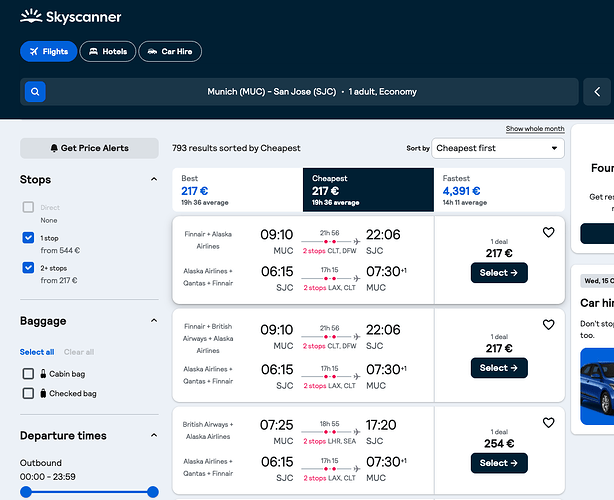This screenshot has width=614, height=500.
Task: Click Select all baggage link
Action: point(37,352)
